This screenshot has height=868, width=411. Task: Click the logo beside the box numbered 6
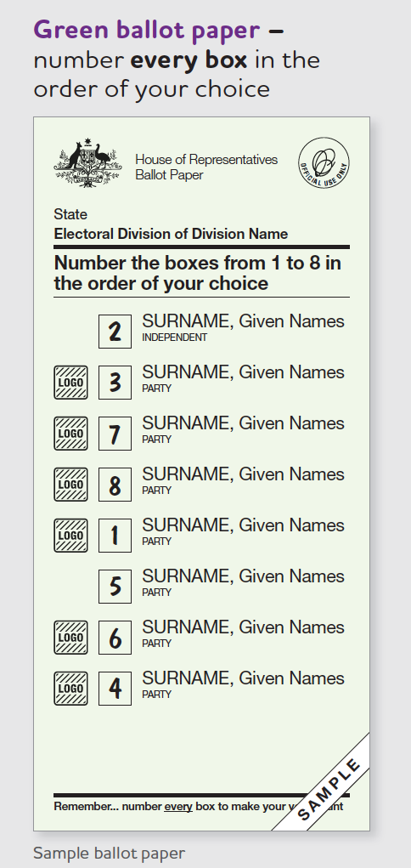70,637
